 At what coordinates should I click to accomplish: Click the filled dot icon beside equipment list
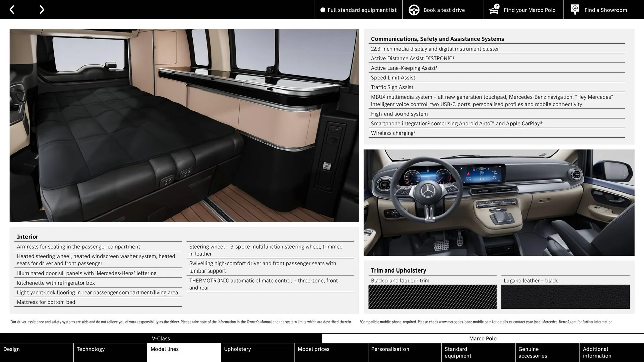[x=322, y=10]
